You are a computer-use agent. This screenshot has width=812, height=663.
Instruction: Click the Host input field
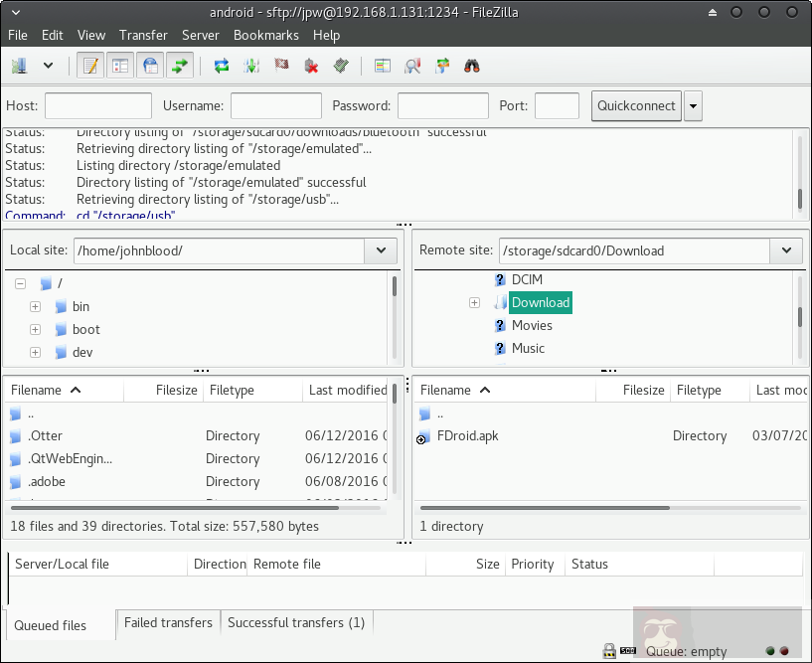[97, 105]
